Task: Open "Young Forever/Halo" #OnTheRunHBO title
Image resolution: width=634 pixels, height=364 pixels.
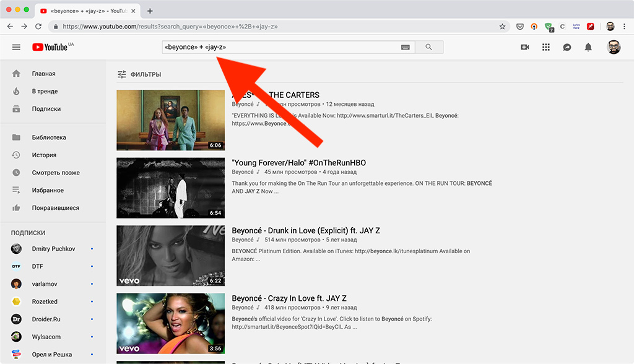Action: pyautogui.click(x=299, y=163)
